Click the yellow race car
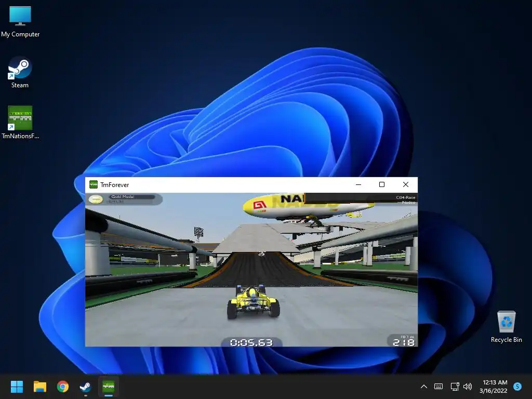The image size is (532, 399). (253, 301)
